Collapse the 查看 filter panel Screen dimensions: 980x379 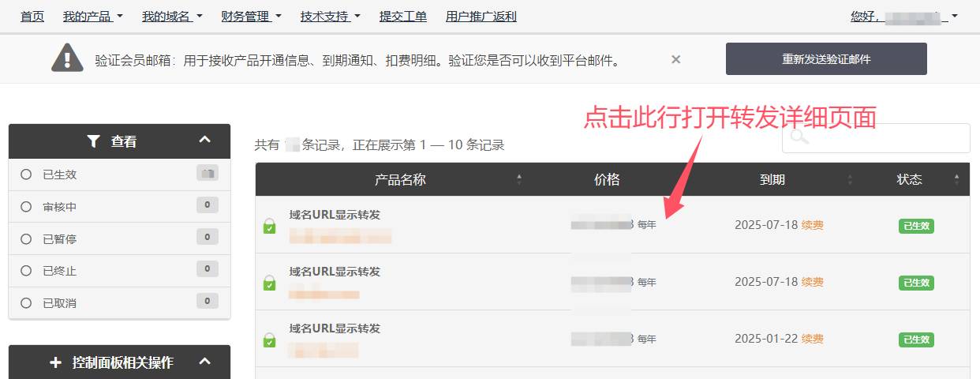pyautogui.click(x=205, y=141)
